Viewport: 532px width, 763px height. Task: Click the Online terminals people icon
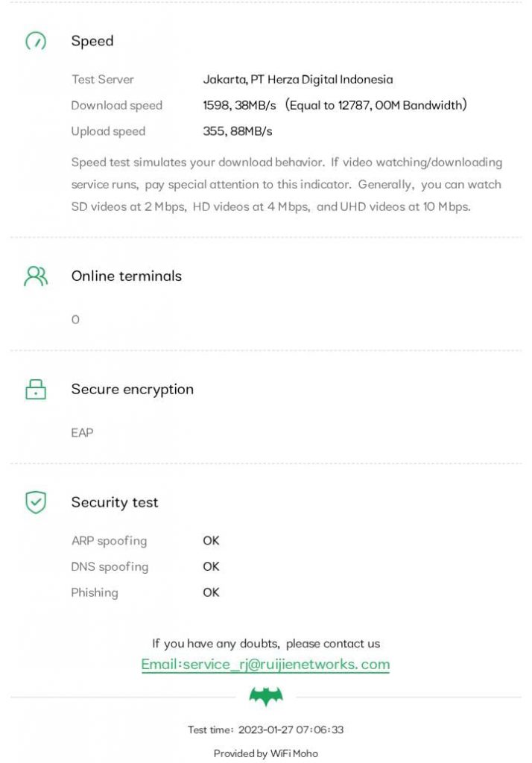[x=36, y=276]
